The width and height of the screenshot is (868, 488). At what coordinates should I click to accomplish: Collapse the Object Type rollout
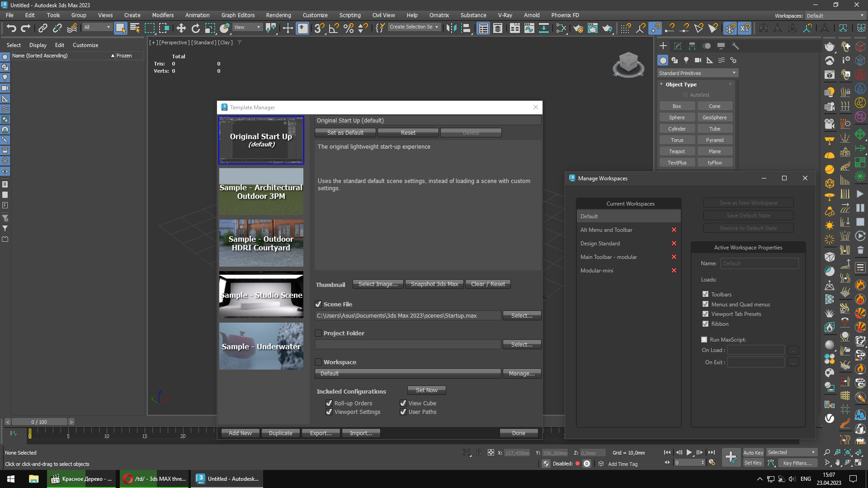pos(681,84)
